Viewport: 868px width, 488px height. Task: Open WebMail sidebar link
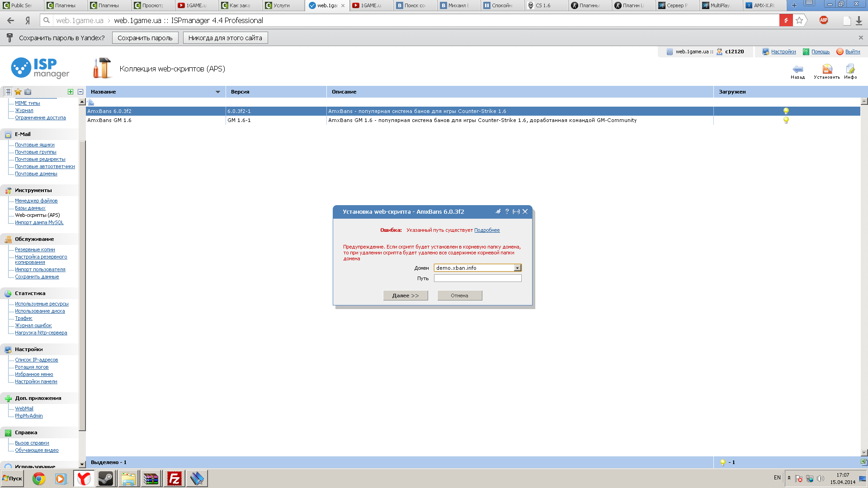24,408
